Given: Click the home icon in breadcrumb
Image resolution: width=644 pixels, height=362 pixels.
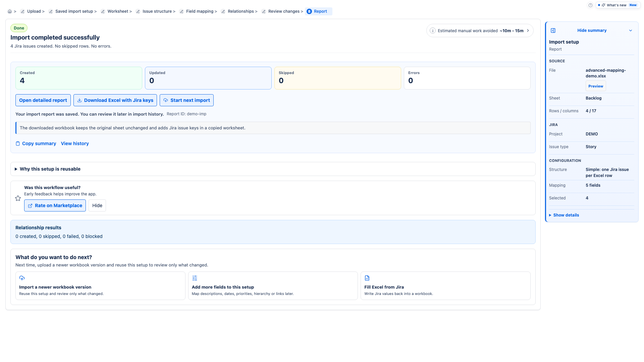Looking at the screenshot, I should (x=10, y=11).
